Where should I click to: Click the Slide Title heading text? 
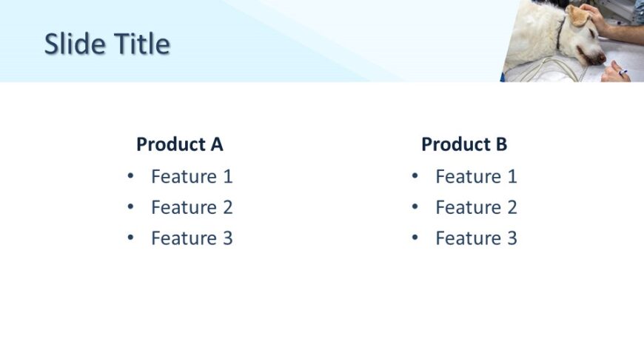[107, 44]
